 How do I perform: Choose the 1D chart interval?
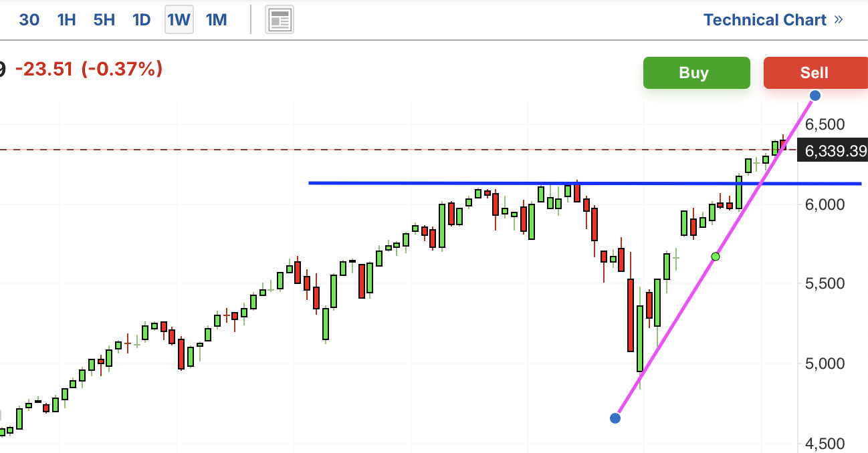142,20
